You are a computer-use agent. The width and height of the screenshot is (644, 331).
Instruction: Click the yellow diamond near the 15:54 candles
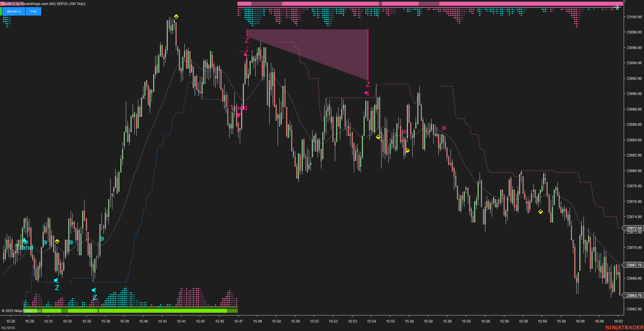tap(377, 137)
